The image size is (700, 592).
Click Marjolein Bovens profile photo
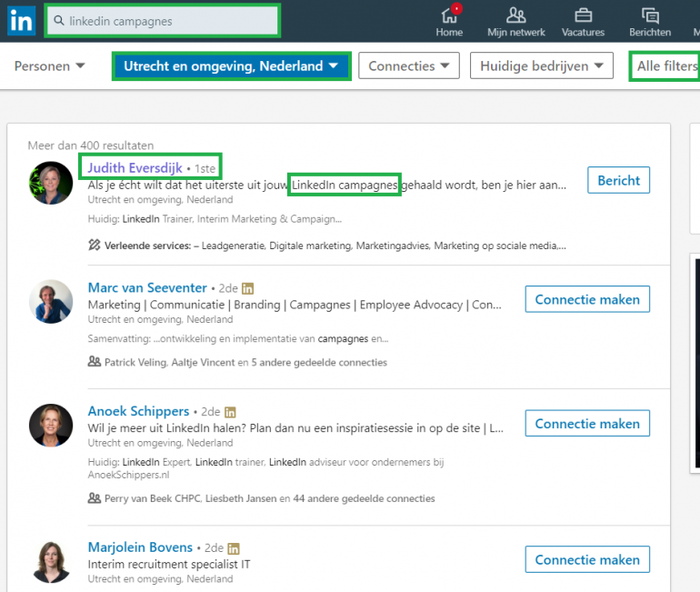click(51, 562)
